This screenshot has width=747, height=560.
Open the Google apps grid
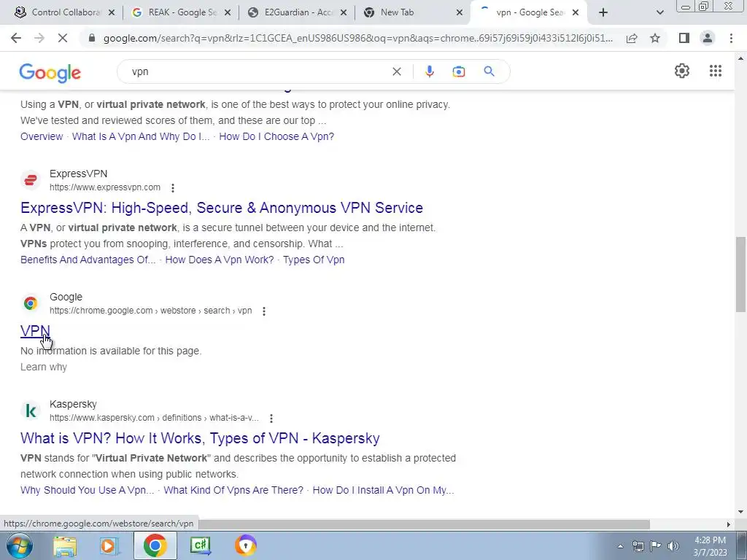715,71
